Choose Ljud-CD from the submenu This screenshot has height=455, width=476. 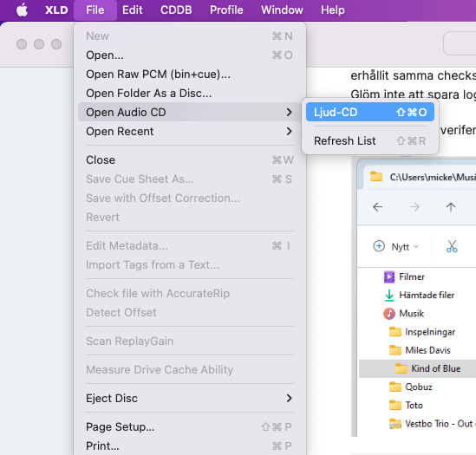coord(369,113)
